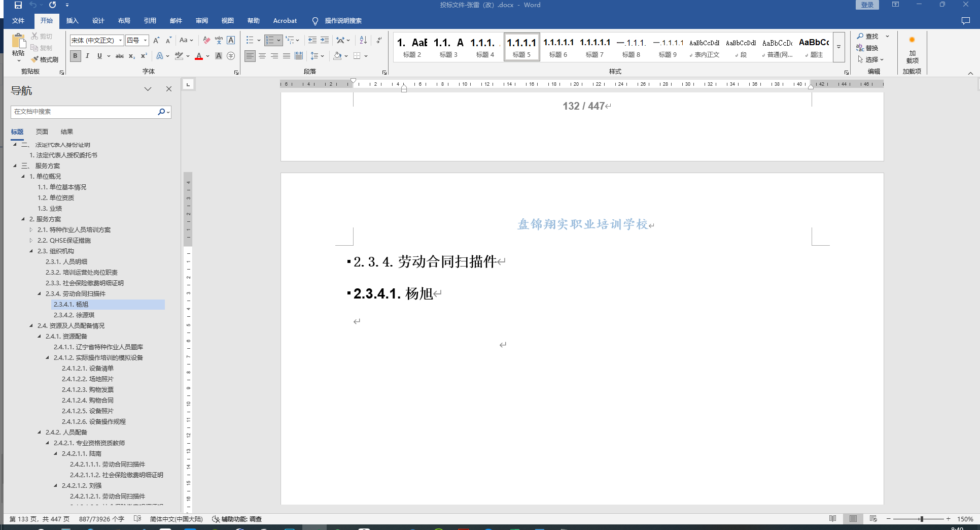Image resolution: width=980 pixels, height=530 pixels.
Task: Switch to Web Layout view
Action: pyautogui.click(x=873, y=519)
